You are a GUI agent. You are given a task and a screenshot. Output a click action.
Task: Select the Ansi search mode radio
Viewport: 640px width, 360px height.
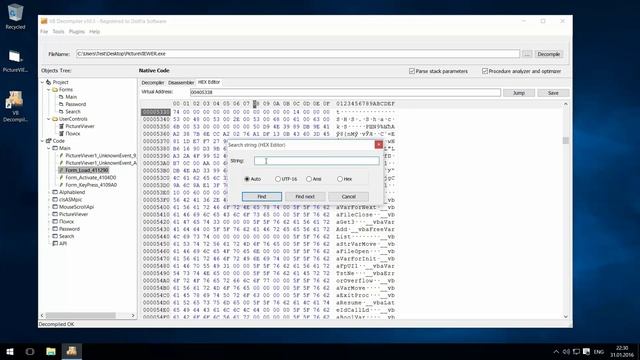tap(309, 179)
